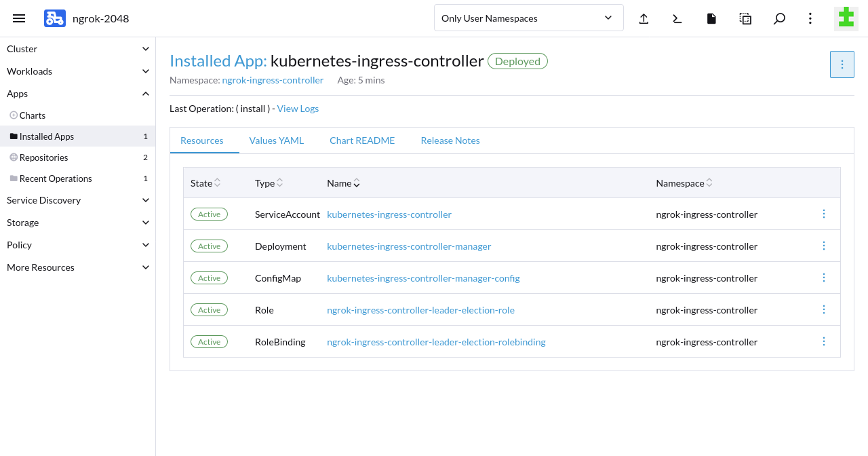The height and width of the screenshot is (456, 868).
Task: Switch to the Chart README tab
Action: (x=362, y=140)
